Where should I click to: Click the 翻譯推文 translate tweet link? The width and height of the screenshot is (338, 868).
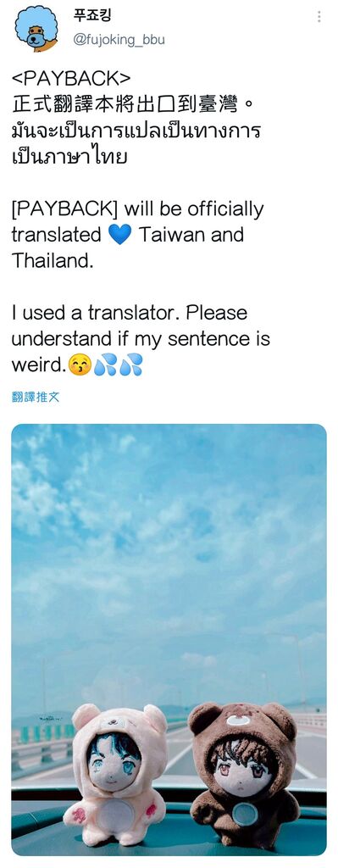click(x=36, y=397)
